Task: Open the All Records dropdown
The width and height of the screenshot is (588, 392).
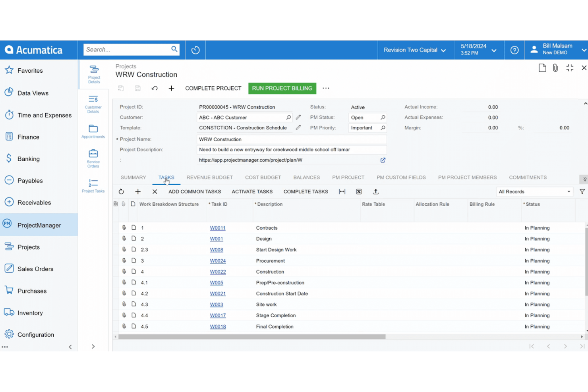Action: point(534,191)
